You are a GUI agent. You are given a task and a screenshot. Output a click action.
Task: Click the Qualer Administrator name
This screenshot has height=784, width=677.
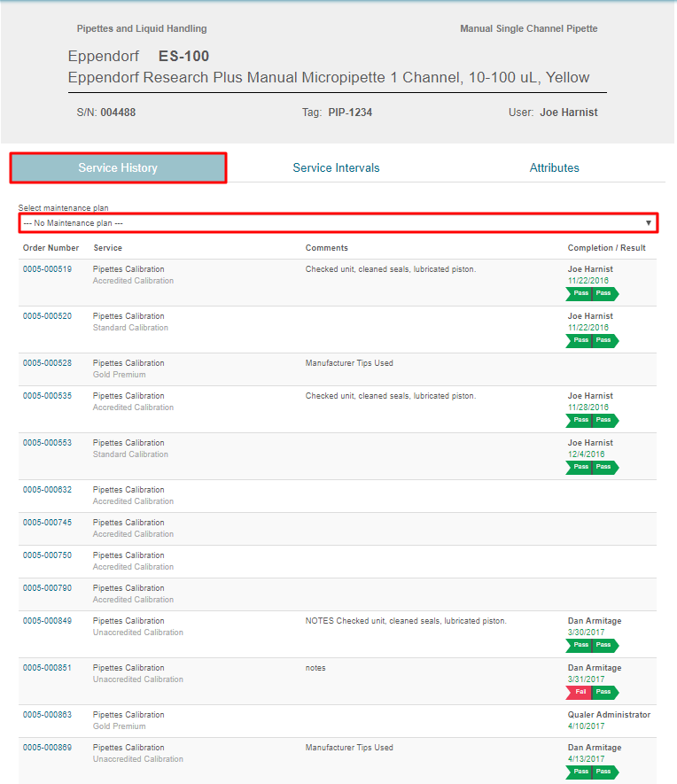click(x=609, y=715)
